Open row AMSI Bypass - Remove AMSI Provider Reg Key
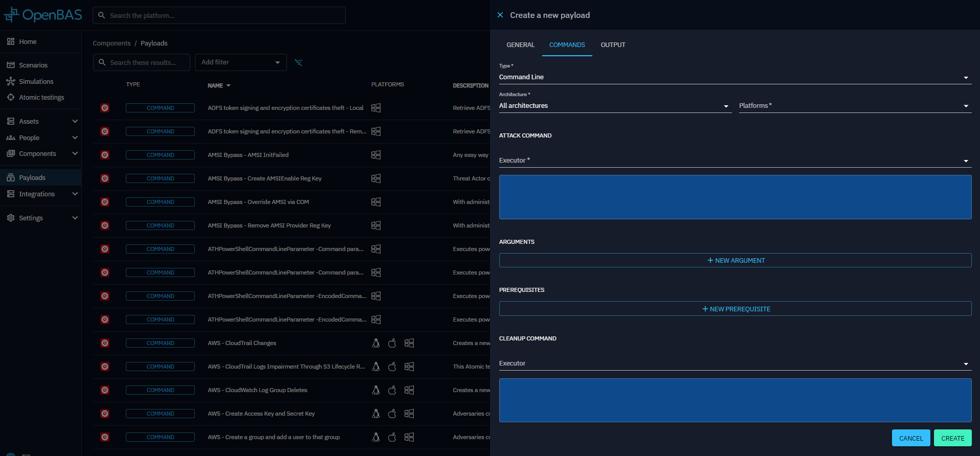 coord(292,225)
